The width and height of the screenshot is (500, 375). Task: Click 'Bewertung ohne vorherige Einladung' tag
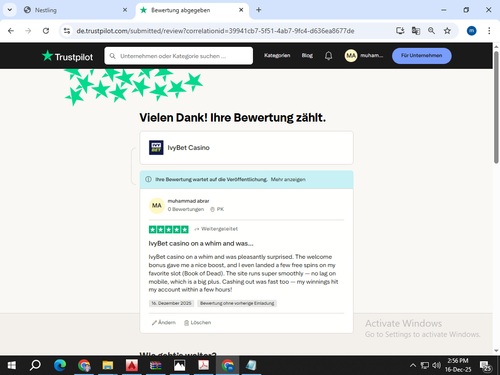[237, 303]
